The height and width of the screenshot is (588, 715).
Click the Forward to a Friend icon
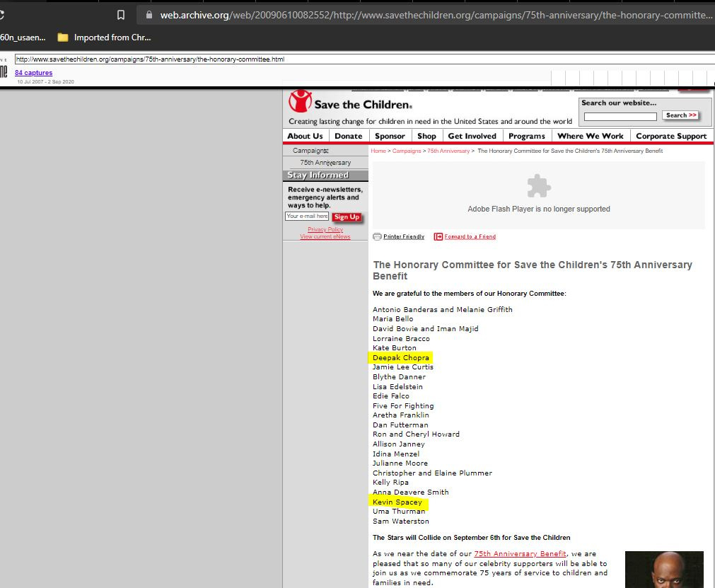pos(438,236)
